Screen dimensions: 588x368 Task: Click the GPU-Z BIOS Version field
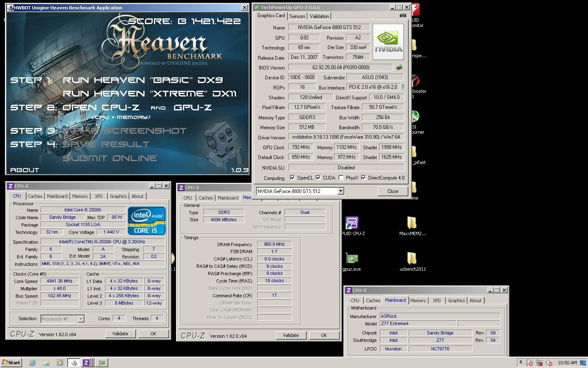pos(341,67)
